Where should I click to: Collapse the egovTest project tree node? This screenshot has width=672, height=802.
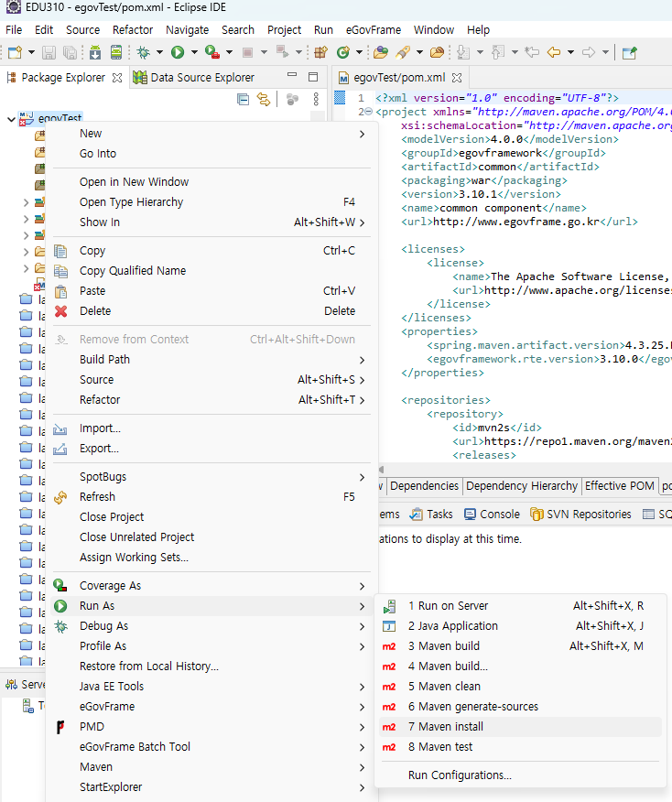coord(11,119)
